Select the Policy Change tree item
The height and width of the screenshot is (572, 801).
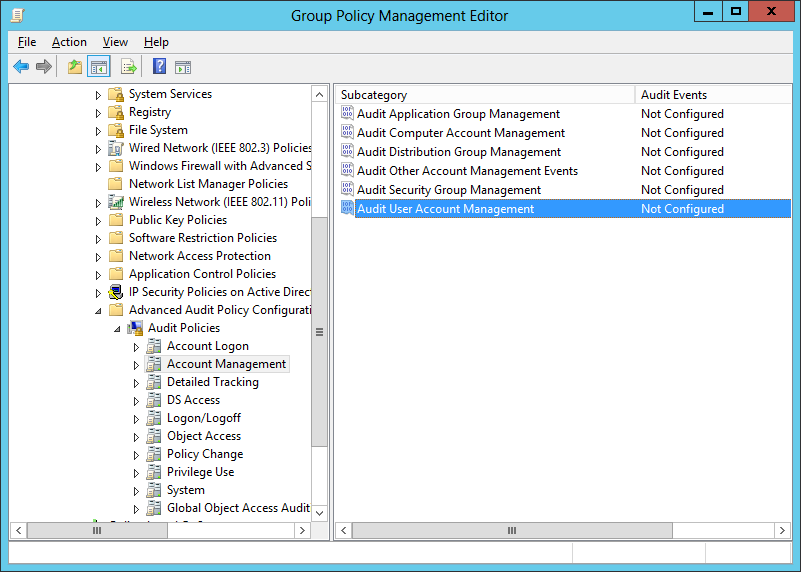pos(205,454)
